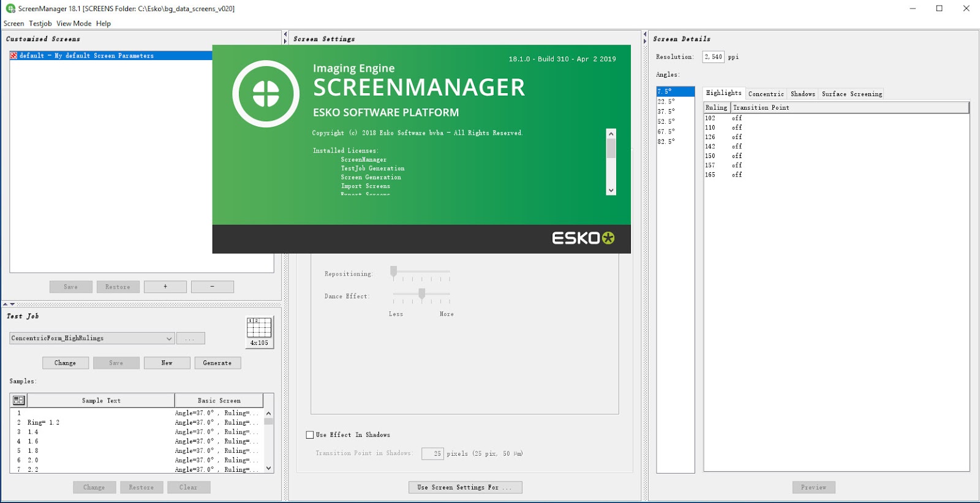Click left arrow on Screen Details splitter

click(x=645, y=34)
